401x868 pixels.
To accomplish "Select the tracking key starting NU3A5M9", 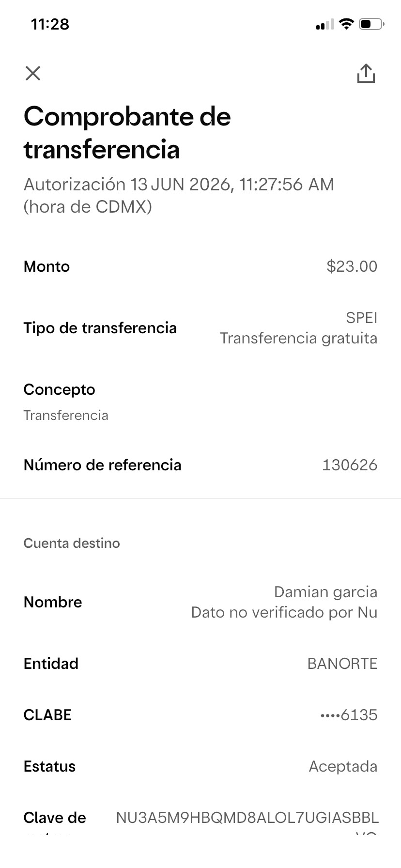I will click(247, 823).
